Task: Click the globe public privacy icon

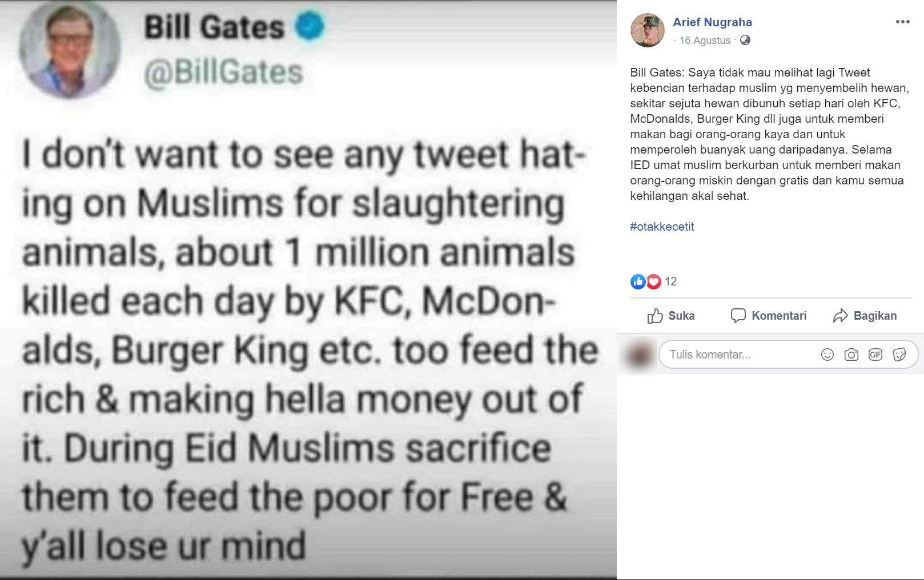Action: coord(745,40)
